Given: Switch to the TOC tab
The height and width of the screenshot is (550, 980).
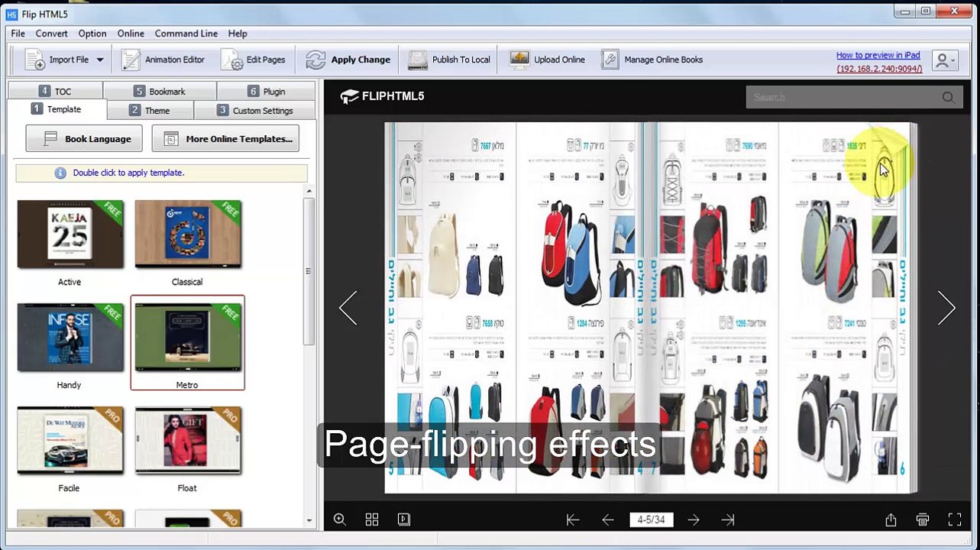Looking at the screenshot, I should pos(55,91).
